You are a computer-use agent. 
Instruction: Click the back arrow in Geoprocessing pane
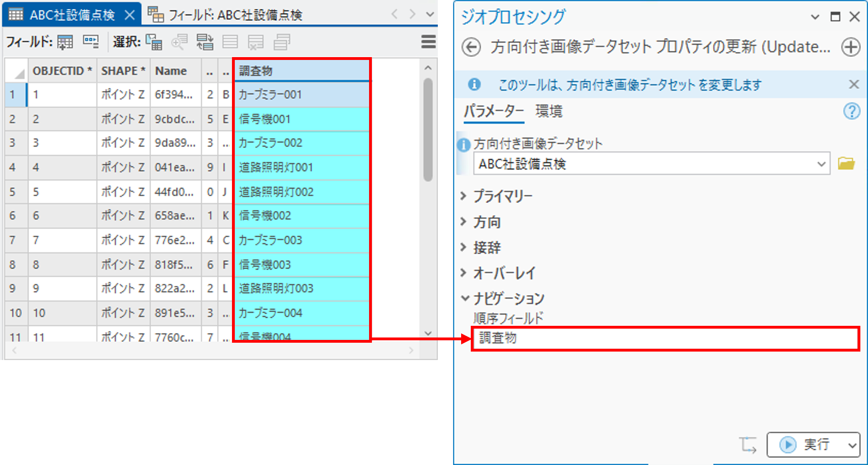point(471,47)
